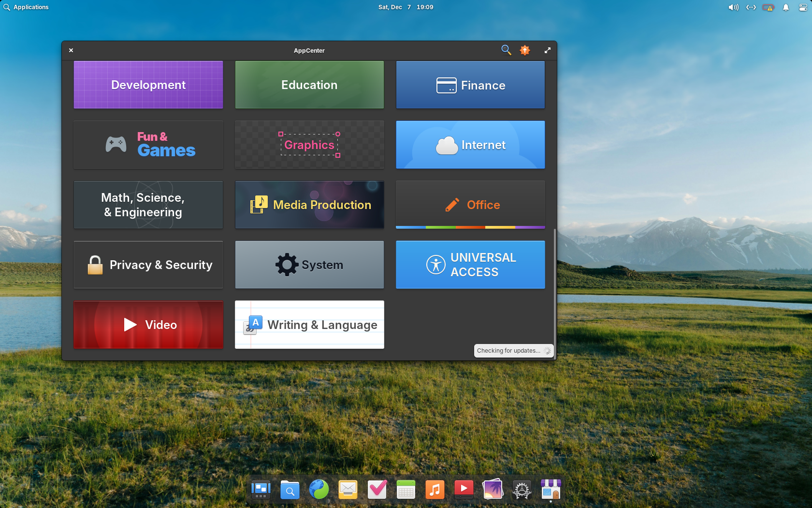Open the sound volume indicator
The width and height of the screenshot is (812, 508).
pyautogui.click(x=733, y=7)
